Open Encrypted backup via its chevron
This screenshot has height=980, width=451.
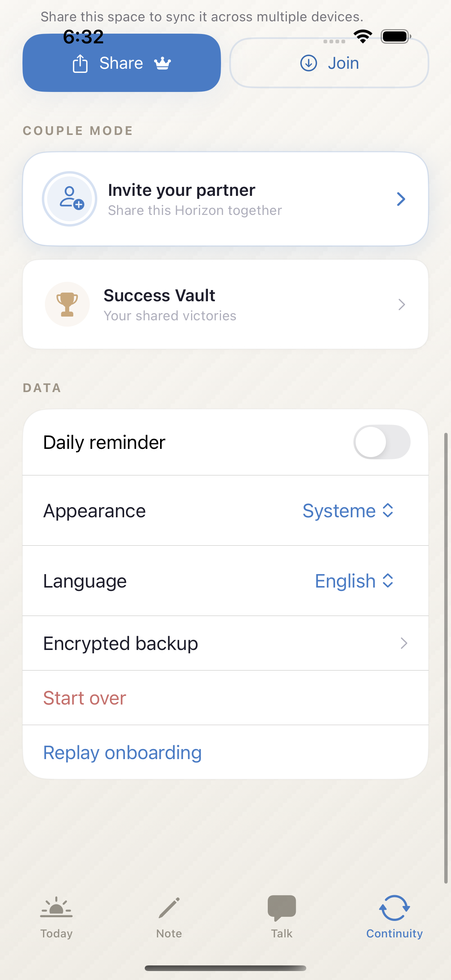(x=404, y=643)
